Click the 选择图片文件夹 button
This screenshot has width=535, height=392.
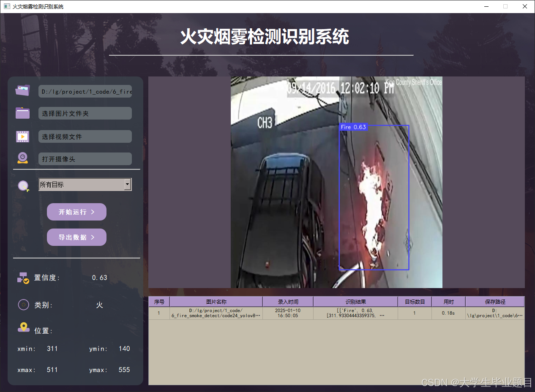pyautogui.click(x=85, y=113)
